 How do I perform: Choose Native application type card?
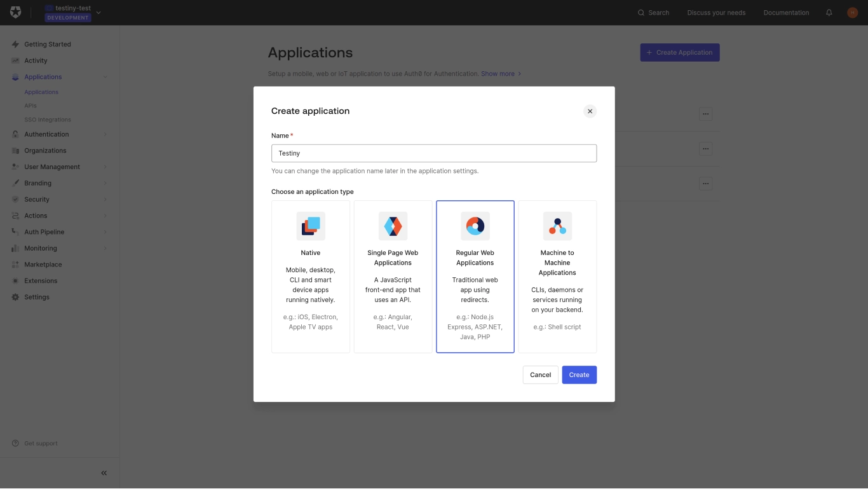coord(311,277)
